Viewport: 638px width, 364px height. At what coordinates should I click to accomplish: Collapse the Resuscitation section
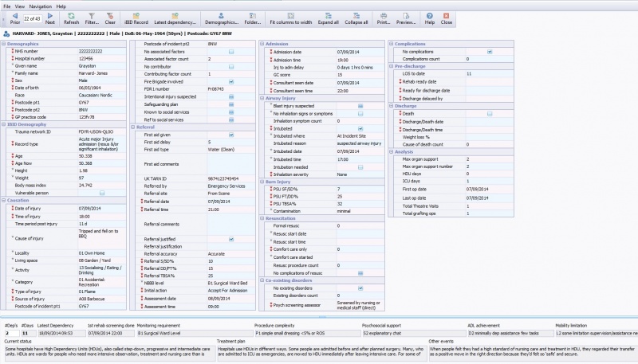tap(262, 218)
